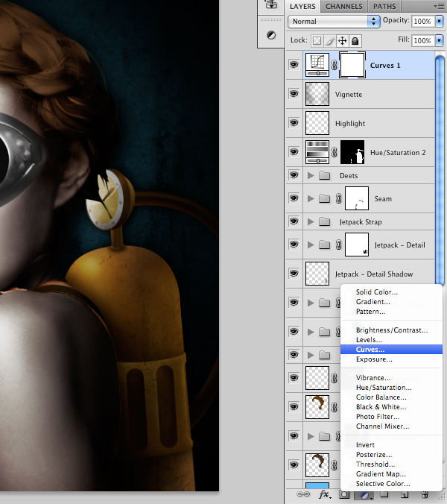Open the fx layer style button
The image size is (447, 504).
coord(325,494)
